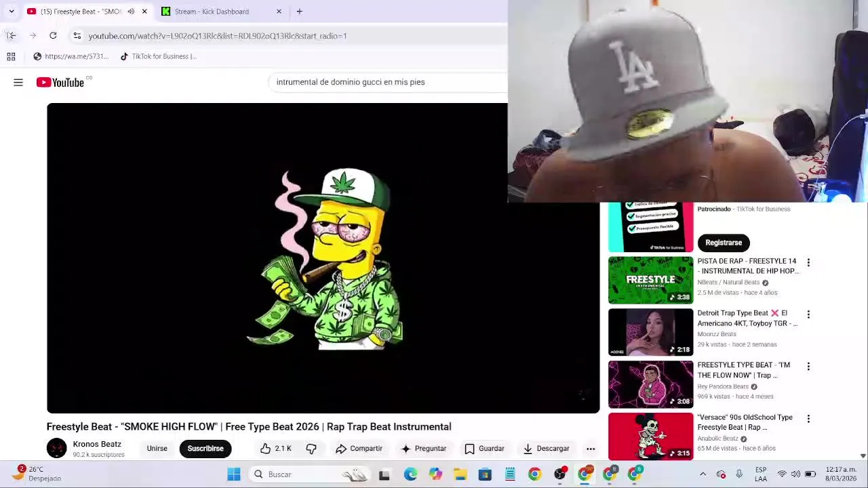Open Versace 90s OldSchool beat thumbnail
The height and width of the screenshot is (488, 868).
coord(651,436)
